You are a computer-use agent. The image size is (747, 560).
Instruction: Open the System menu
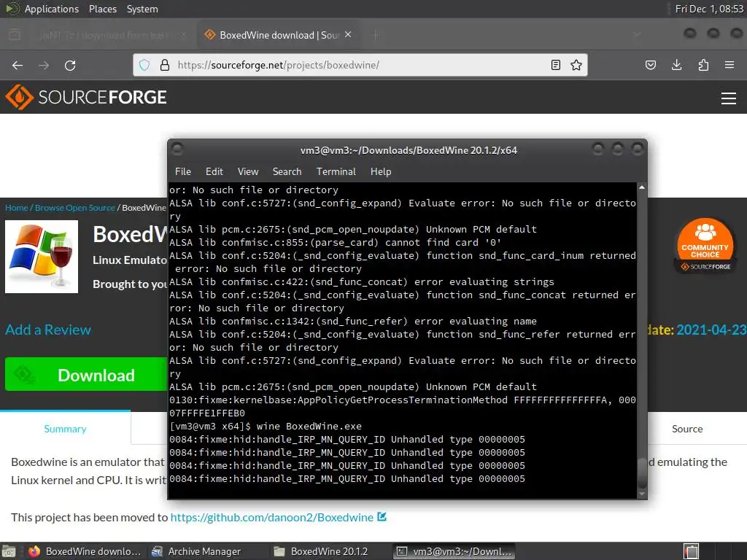tap(142, 9)
